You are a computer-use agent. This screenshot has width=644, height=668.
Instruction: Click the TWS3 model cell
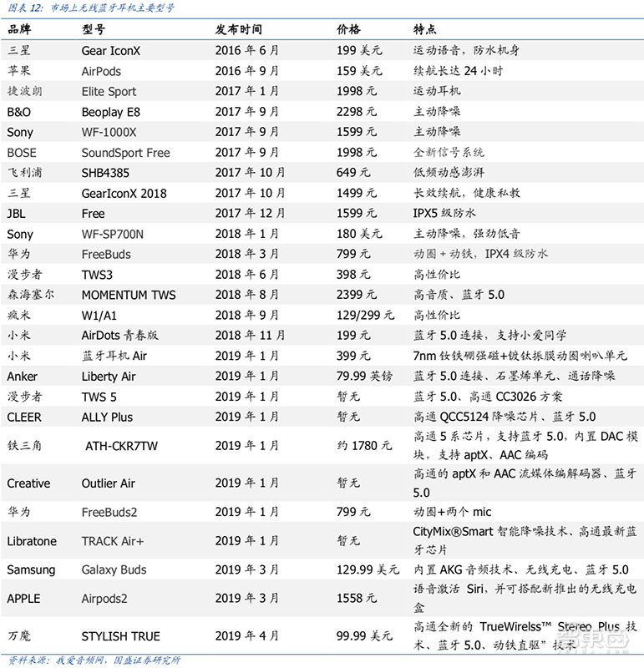pyautogui.click(x=97, y=275)
